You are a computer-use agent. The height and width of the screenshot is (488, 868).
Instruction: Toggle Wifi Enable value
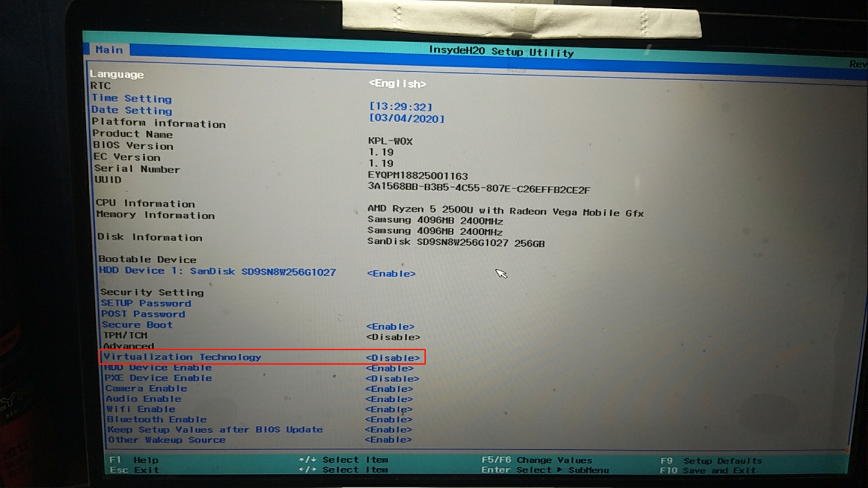point(389,409)
